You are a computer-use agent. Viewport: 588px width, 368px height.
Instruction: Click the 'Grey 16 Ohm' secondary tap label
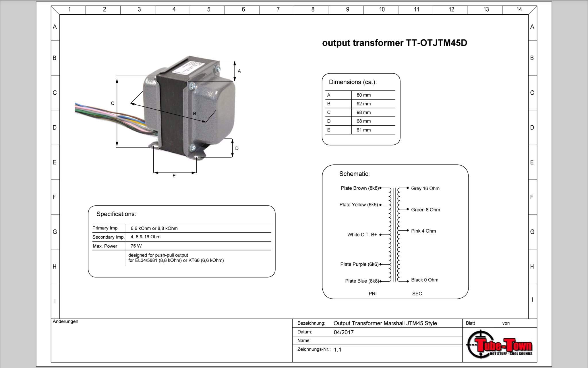click(x=425, y=189)
